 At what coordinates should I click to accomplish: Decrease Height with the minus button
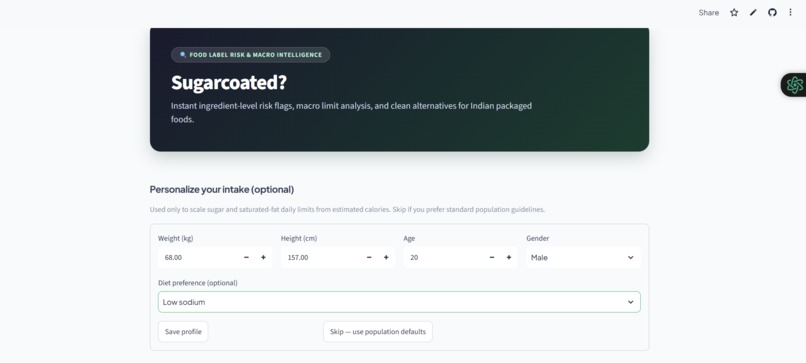pyautogui.click(x=369, y=257)
